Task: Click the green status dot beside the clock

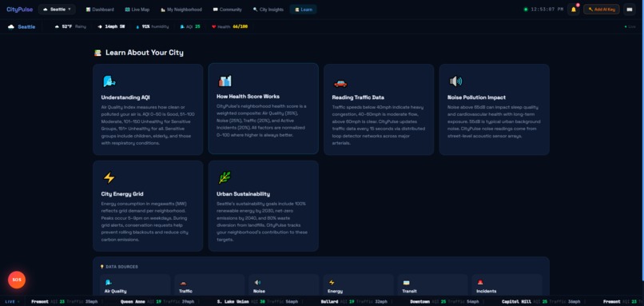Action: point(525,10)
